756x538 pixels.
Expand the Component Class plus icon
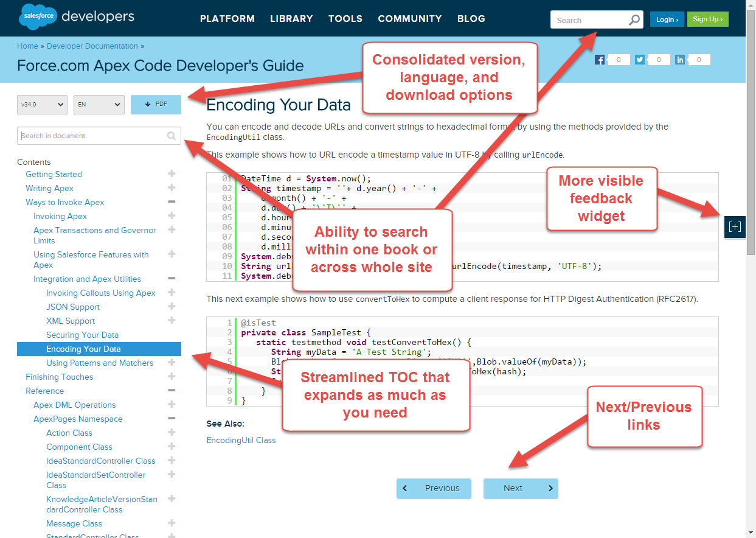tap(172, 447)
